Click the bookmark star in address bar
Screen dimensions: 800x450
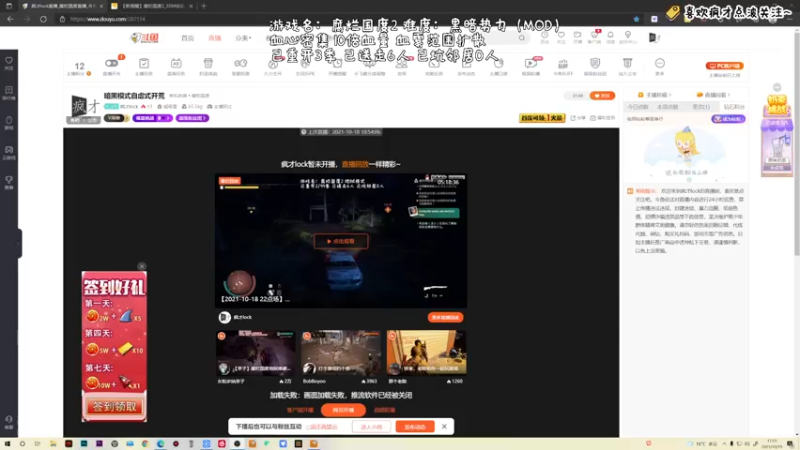tap(636, 19)
